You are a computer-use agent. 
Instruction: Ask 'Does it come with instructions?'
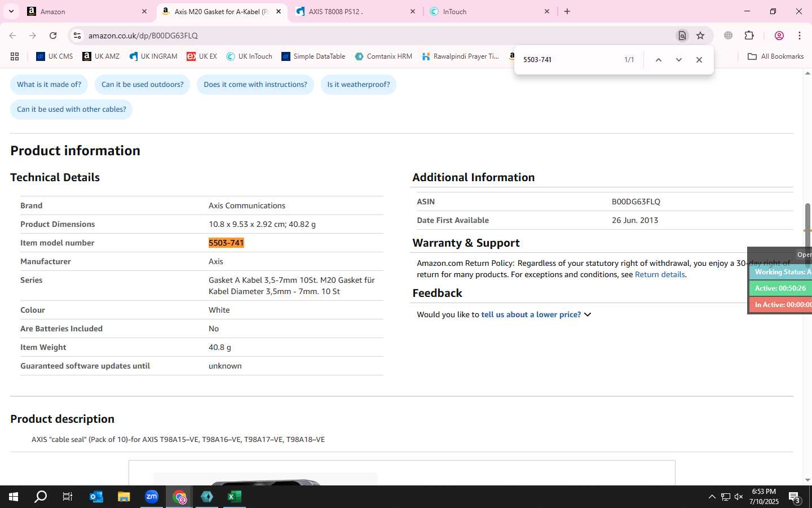(255, 85)
